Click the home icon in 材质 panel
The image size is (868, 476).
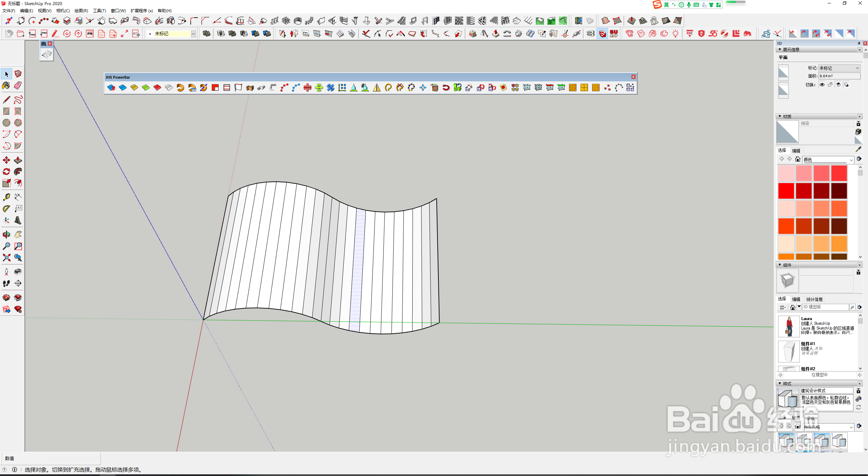click(798, 159)
